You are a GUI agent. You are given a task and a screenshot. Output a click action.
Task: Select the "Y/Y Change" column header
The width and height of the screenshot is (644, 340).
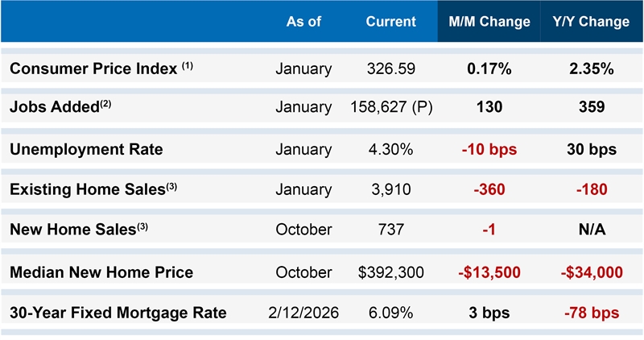coord(592,22)
